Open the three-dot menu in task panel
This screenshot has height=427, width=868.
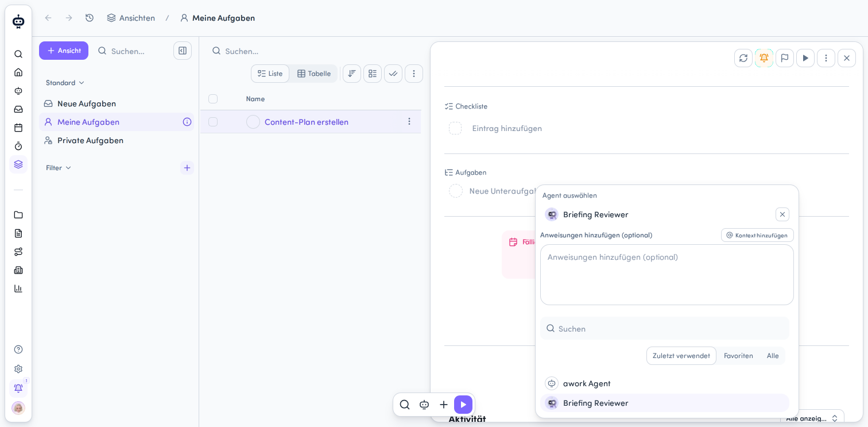pos(826,58)
